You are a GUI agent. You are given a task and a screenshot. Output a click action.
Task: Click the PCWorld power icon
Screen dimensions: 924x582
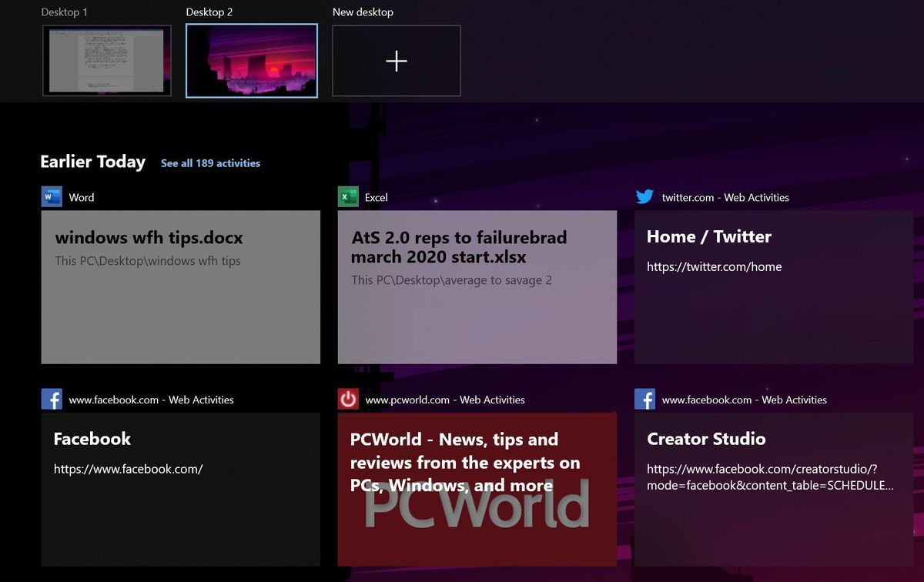pyautogui.click(x=348, y=400)
